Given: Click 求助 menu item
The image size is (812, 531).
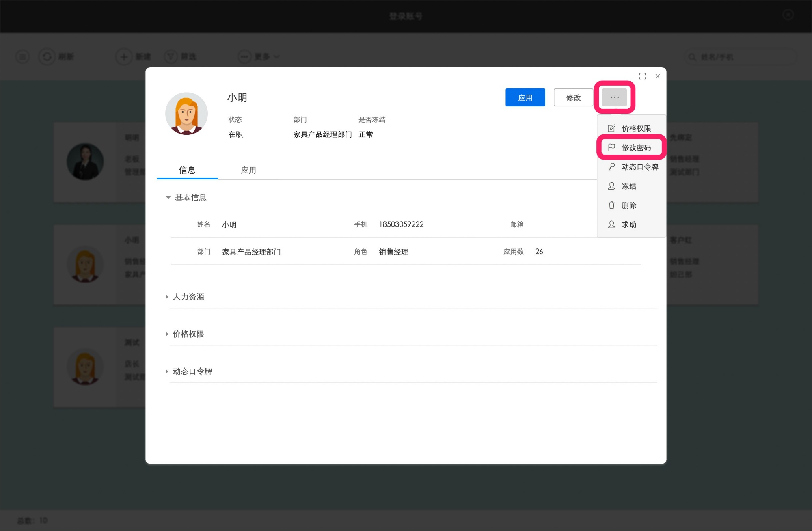Looking at the screenshot, I should [631, 224].
